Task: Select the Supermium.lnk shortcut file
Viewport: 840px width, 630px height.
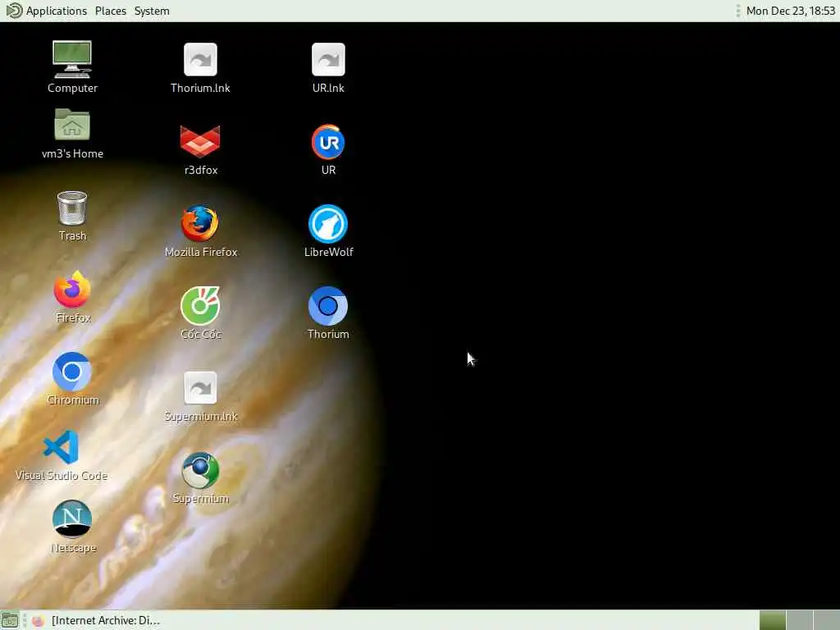Action: point(200,388)
